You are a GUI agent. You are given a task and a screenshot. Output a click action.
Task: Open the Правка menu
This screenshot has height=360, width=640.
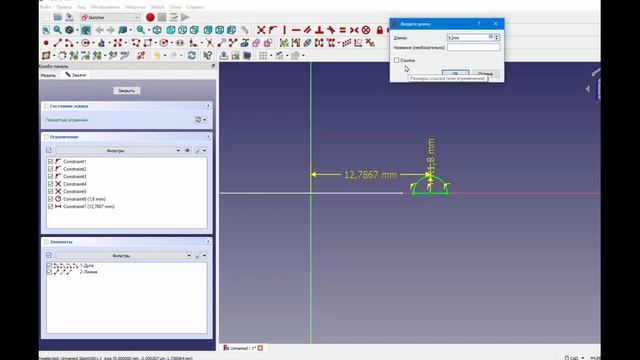click(64, 7)
